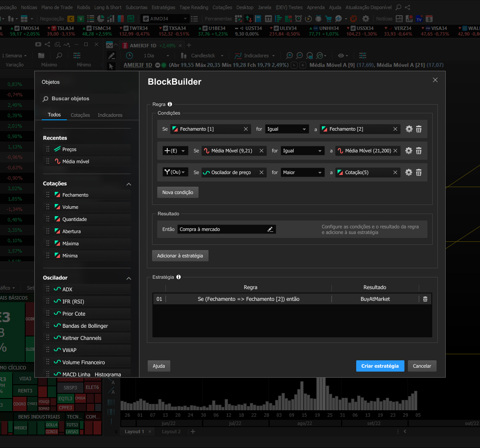
Task: Open the Estratégias menu
Action: (163, 7)
